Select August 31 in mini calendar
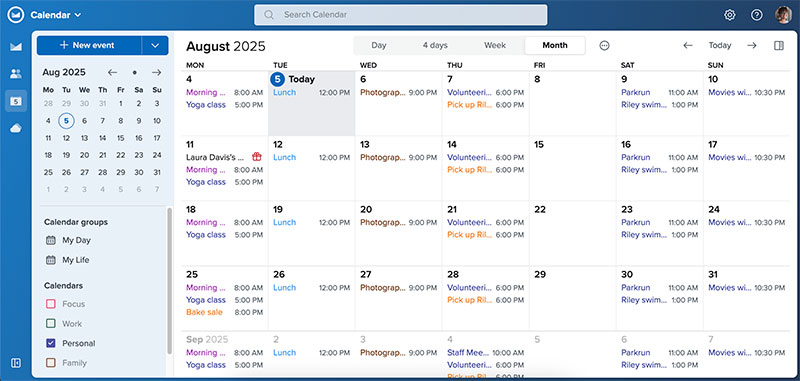The height and width of the screenshot is (381, 800). pos(157,172)
